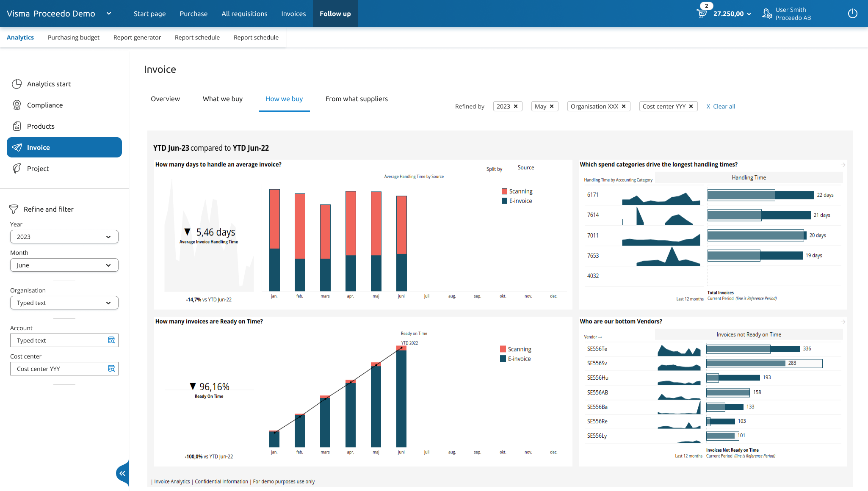This screenshot has height=491, width=868.
Task: Collapse sidebar with double chevron button
Action: coord(122,473)
